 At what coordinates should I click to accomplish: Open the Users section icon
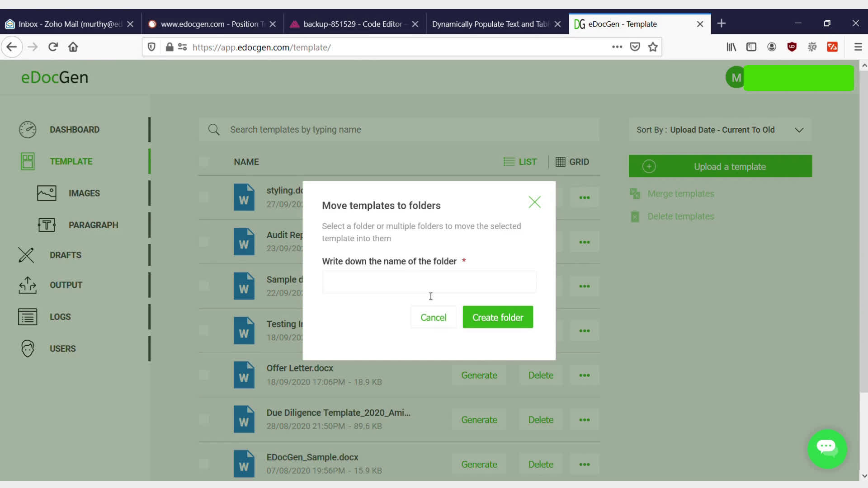(28, 348)
